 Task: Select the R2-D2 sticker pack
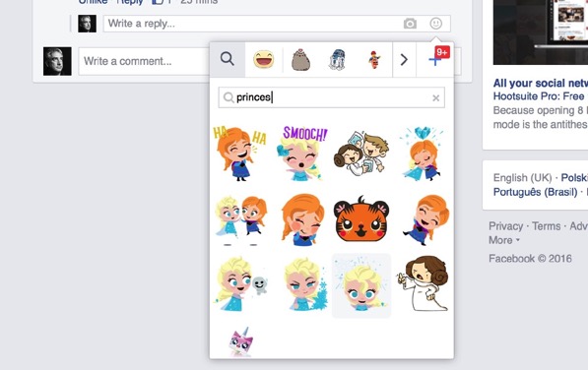pyautogui.click(x=337, y=60)
